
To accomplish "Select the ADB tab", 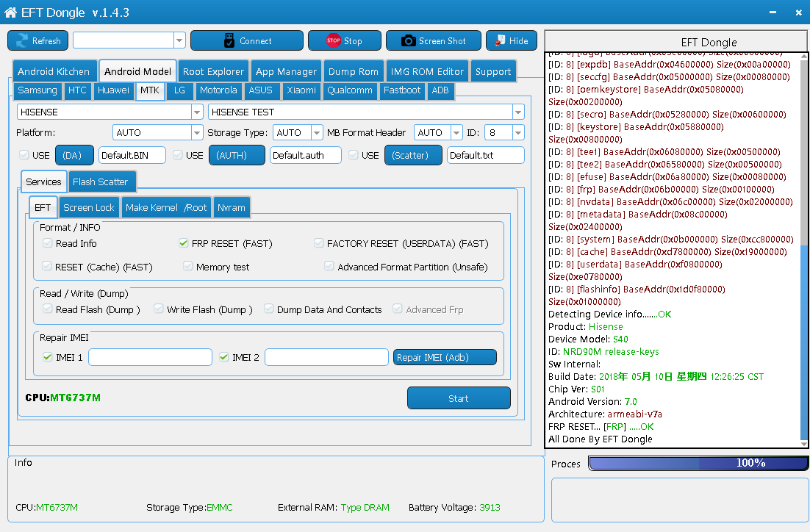I will tap(440, 90).
